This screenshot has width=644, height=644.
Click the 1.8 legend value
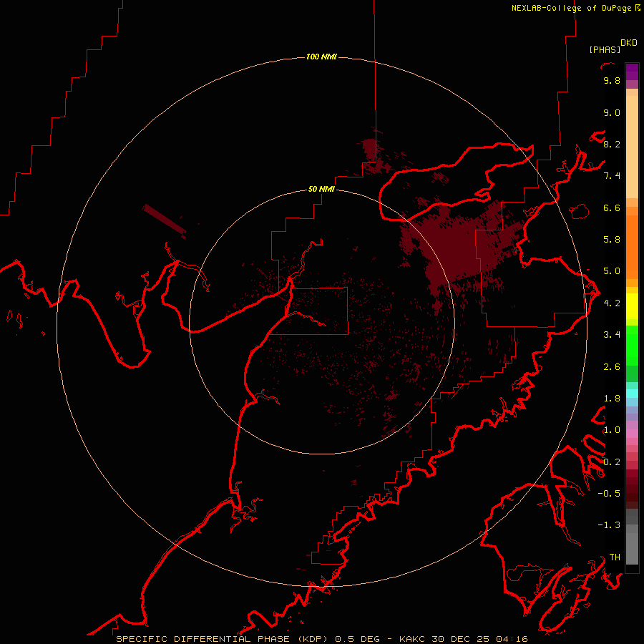pyautogui.click(x=612, y=399)
